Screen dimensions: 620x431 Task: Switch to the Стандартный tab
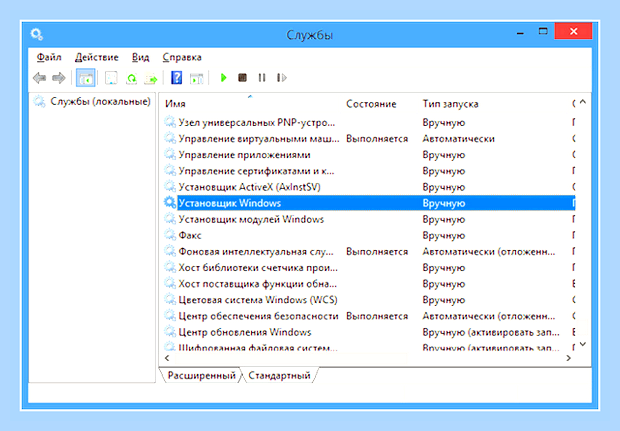279,375
